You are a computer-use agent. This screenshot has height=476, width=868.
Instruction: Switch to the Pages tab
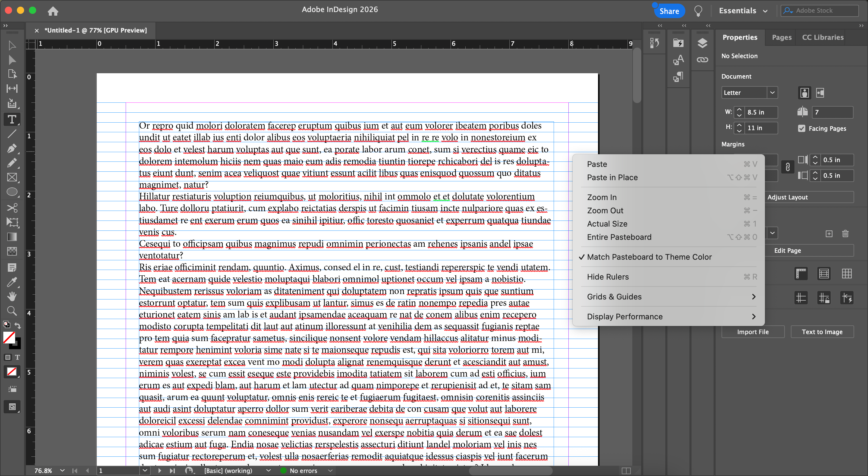[x=782, y=37]
